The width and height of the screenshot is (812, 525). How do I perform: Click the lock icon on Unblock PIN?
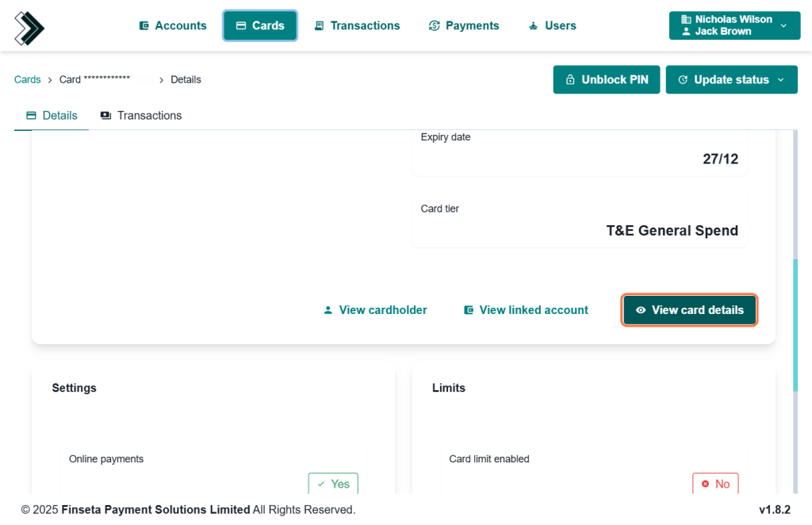(570, 80)
